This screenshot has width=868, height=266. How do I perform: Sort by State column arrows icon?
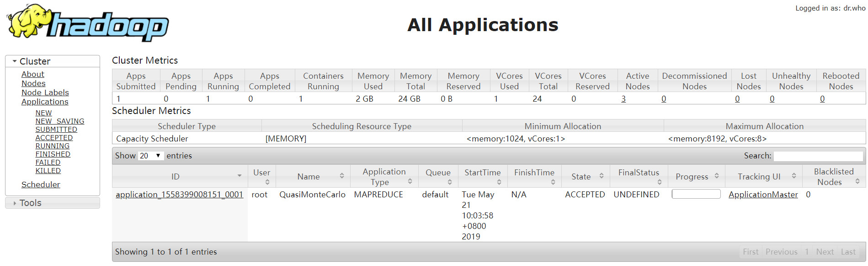point(602,176)
